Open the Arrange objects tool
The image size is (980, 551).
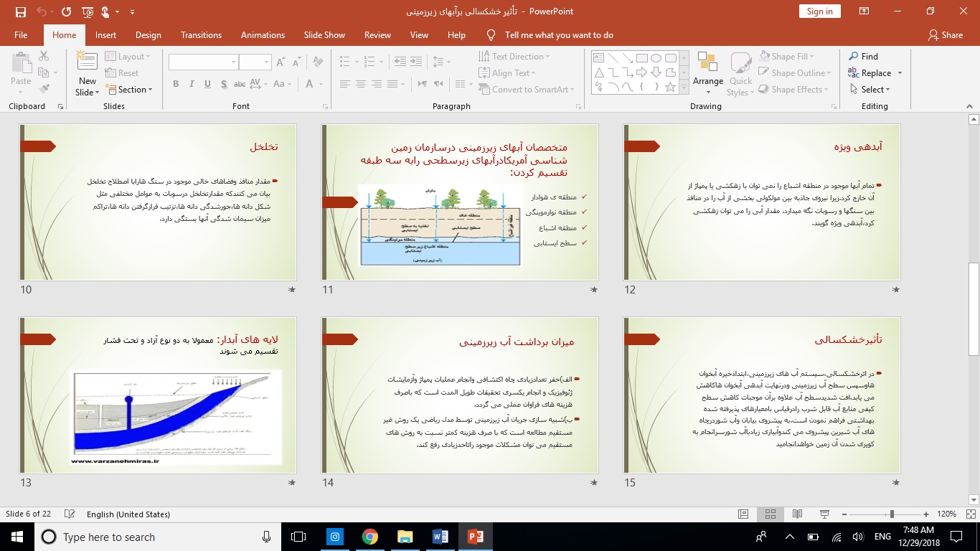pos(707,73)
